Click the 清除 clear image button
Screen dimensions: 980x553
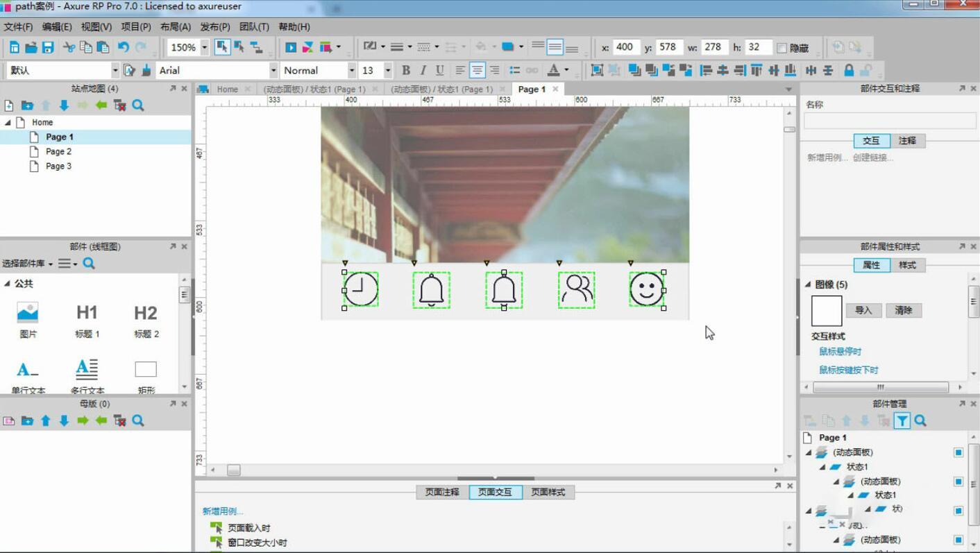click(x=904, y=310)
